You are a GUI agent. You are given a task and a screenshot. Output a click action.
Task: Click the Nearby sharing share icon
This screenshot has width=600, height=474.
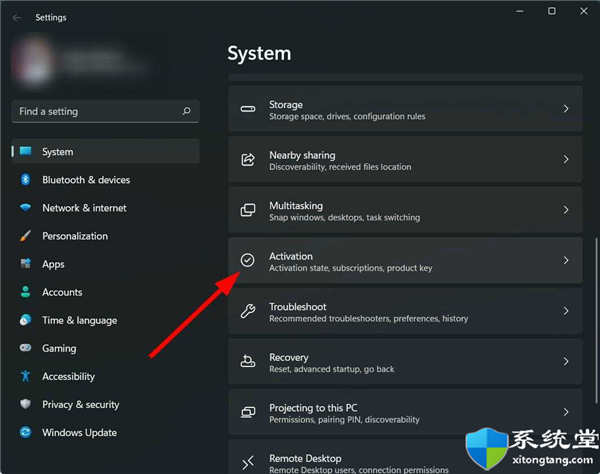point(248,160)
